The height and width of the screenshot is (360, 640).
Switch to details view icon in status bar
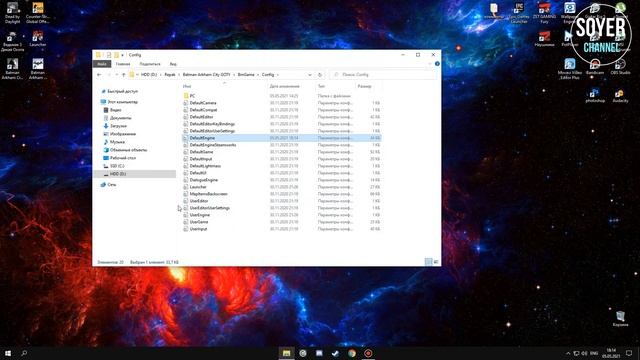[429, 262]
